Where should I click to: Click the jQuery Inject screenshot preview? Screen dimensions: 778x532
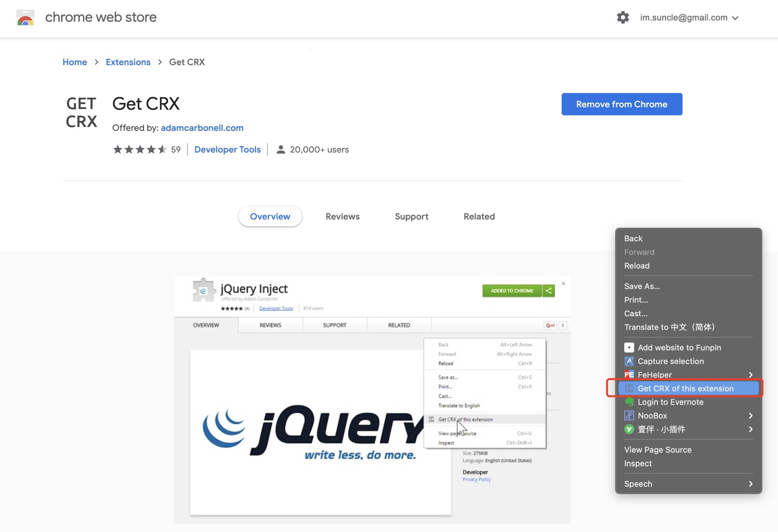pos(372,399)
